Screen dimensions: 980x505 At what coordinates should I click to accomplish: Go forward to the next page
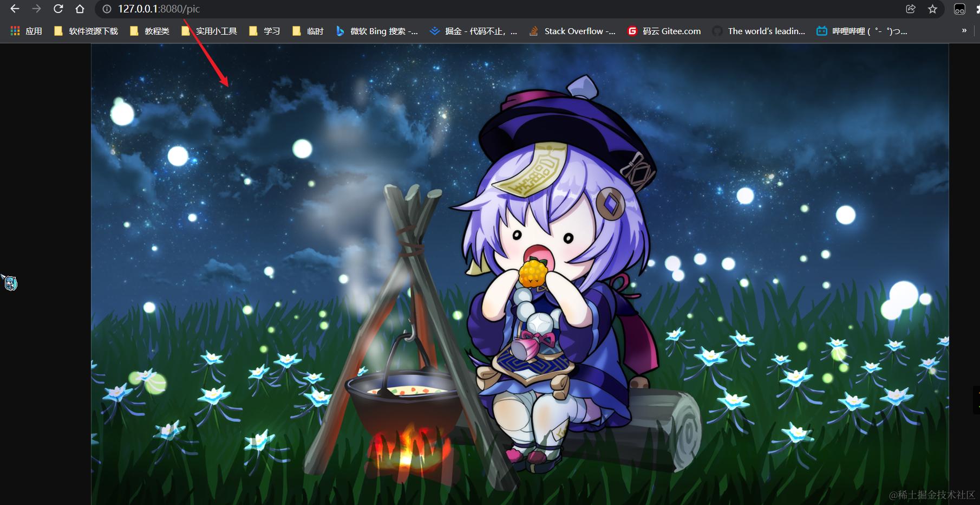pos(36,9)
